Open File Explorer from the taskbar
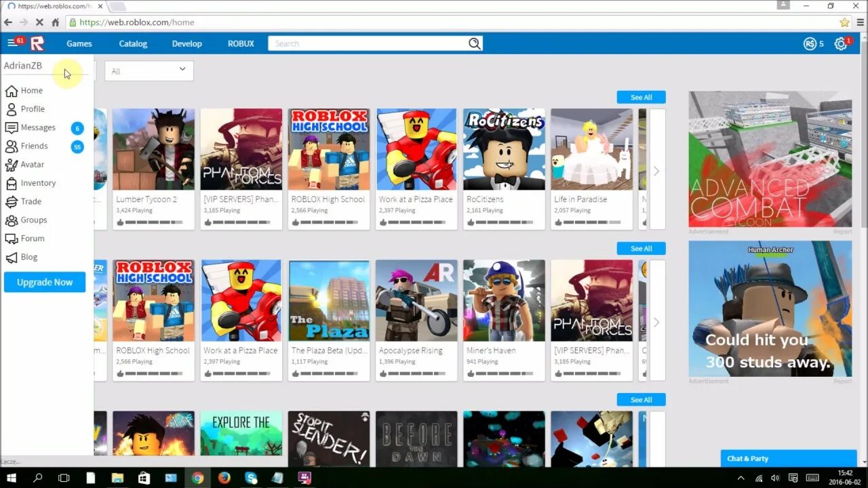Viewport: 868px width, 488px height. pos(117,478)
